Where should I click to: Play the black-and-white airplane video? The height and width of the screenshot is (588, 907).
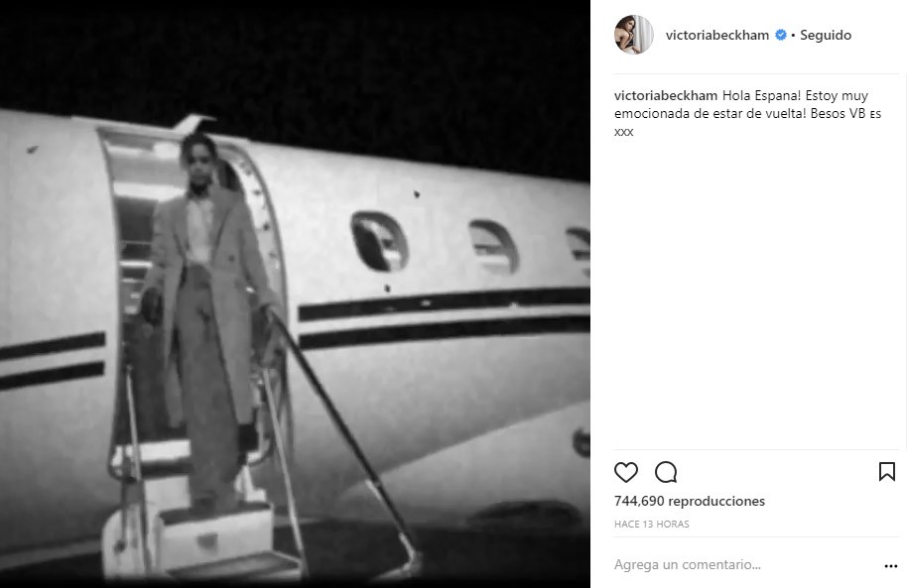coord(295,294)
